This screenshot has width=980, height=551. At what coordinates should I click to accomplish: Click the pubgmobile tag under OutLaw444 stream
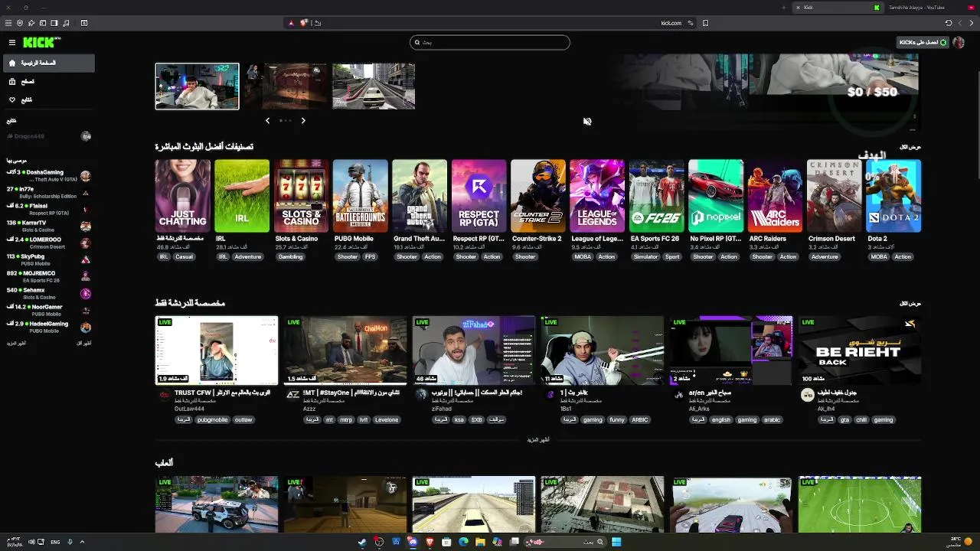pos(213,420)
